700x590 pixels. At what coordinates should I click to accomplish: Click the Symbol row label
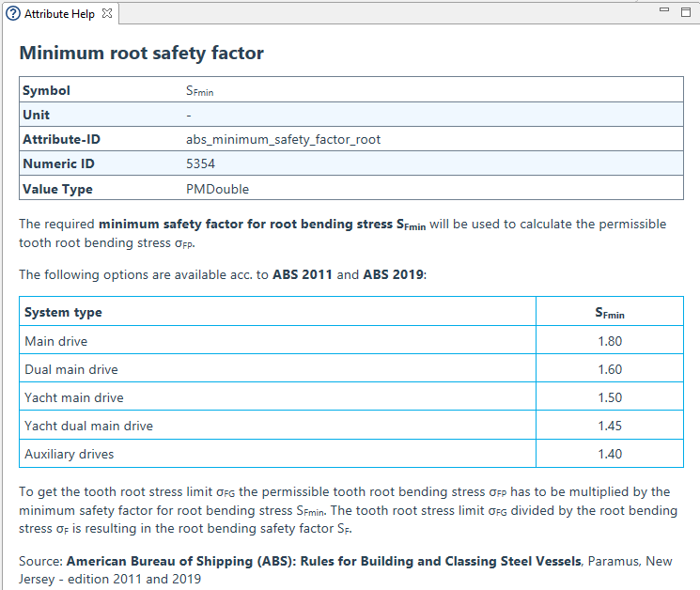click(46, 90)
